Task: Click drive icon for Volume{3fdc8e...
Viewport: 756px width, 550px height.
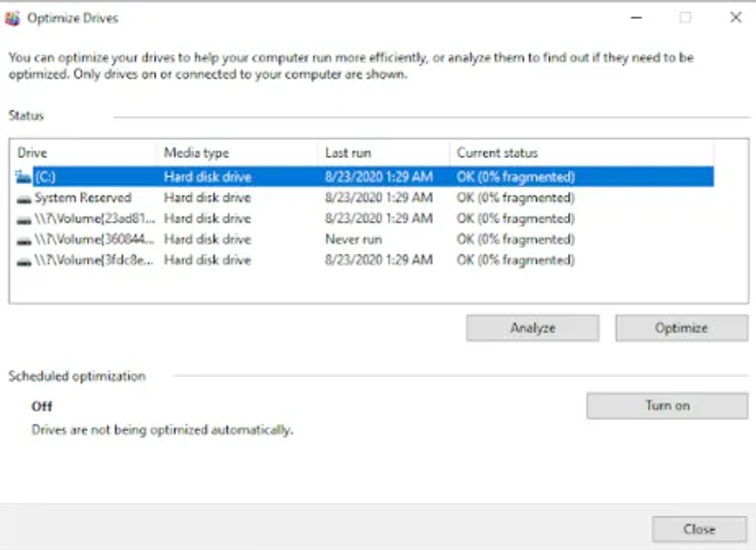Action: tap(24, 262)
